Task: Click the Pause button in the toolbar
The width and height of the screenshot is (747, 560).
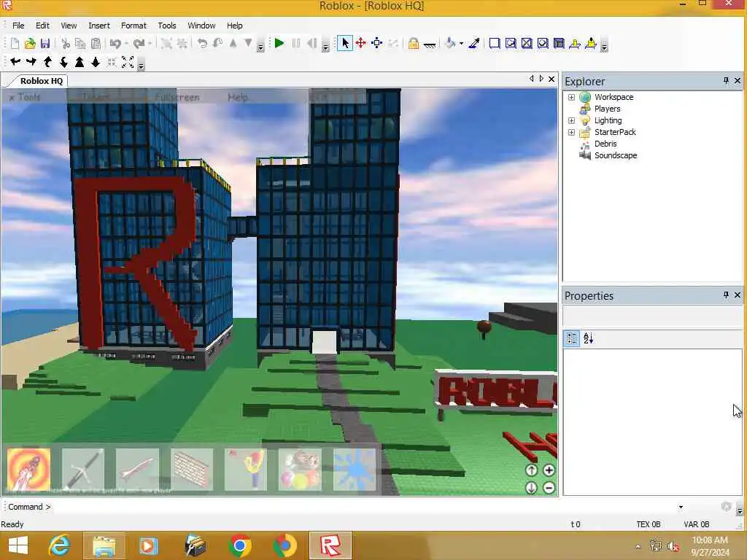Action: [x=296, y=43]
